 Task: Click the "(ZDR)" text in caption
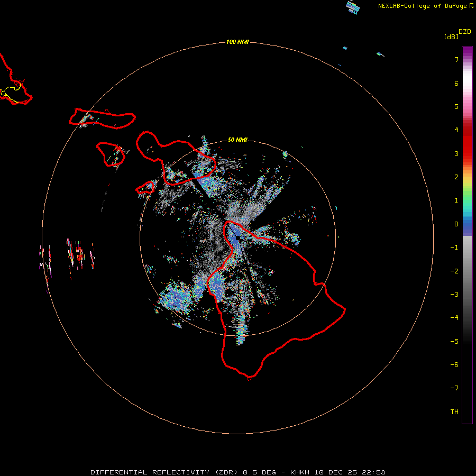pos(226,472)
